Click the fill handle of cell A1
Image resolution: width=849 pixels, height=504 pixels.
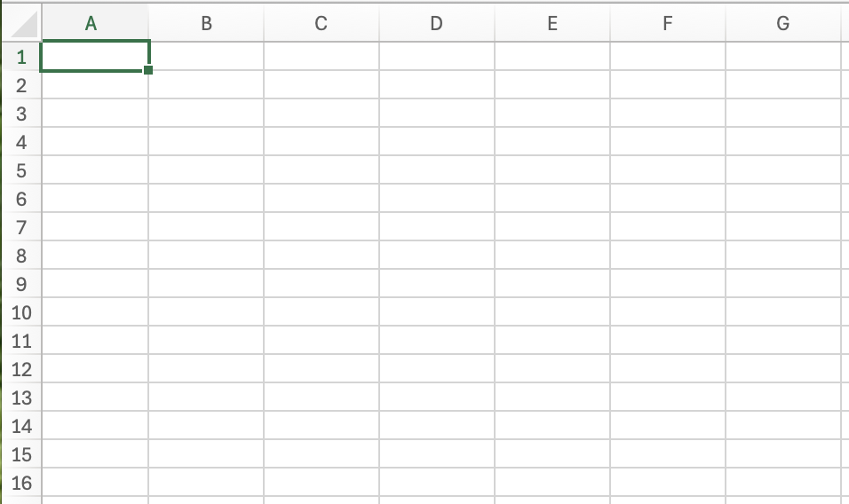click(147, 69)
